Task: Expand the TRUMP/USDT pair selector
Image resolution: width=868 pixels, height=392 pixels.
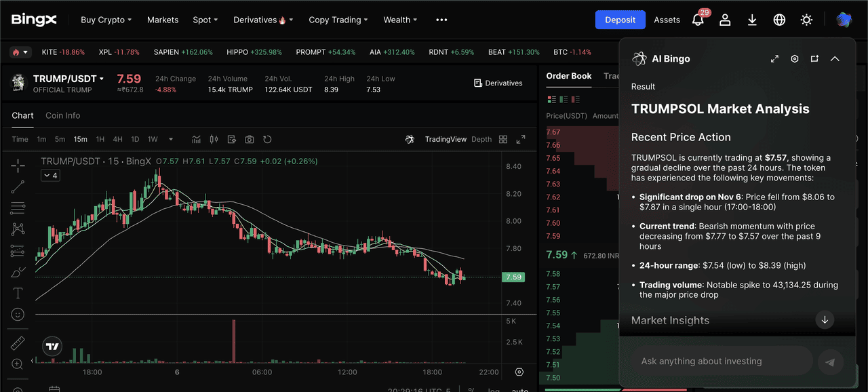Action: [102, 79]
